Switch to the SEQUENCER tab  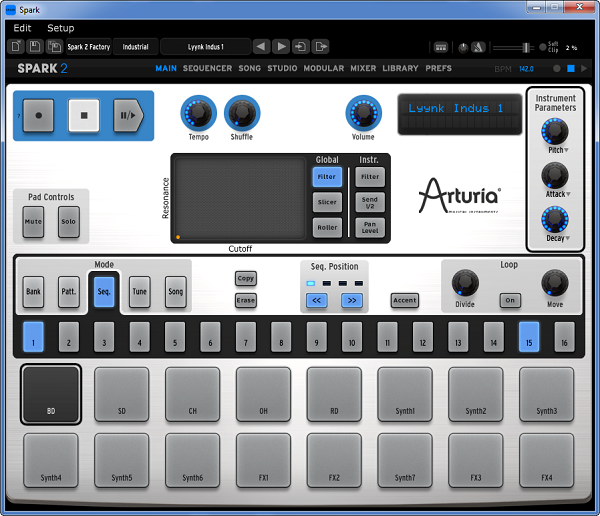[207, 69]
